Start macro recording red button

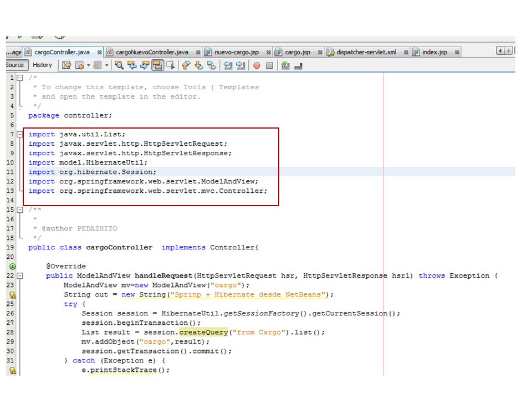tap(257, 65)
